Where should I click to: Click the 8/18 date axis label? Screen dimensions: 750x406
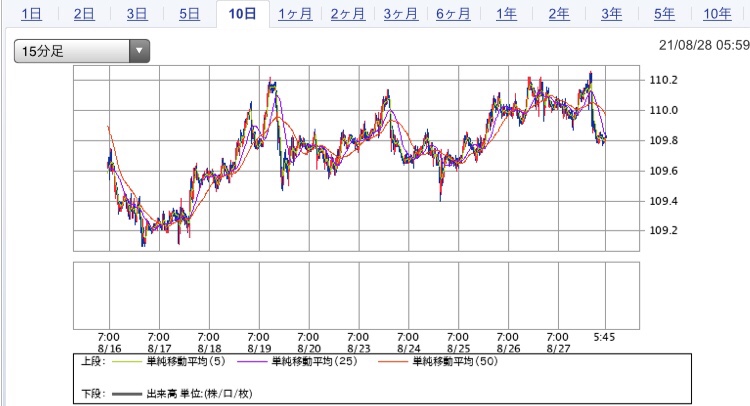209,349
